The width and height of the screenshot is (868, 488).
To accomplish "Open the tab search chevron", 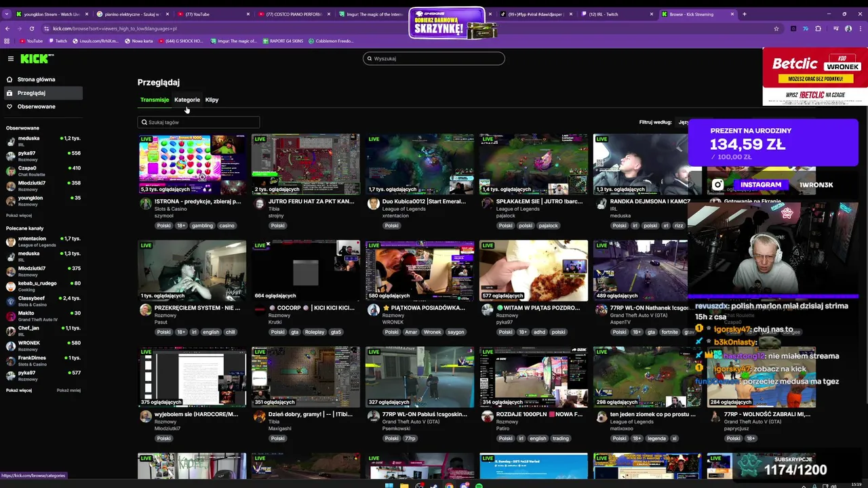I will (x=7, y=14).
